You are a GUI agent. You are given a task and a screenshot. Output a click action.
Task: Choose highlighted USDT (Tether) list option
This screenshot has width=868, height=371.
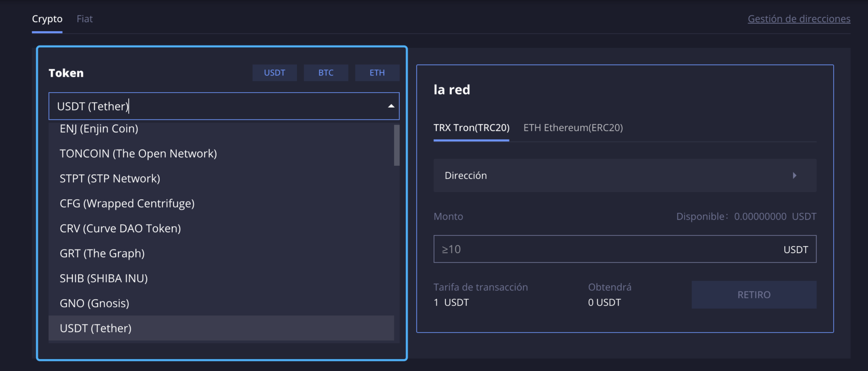point(221,328)
